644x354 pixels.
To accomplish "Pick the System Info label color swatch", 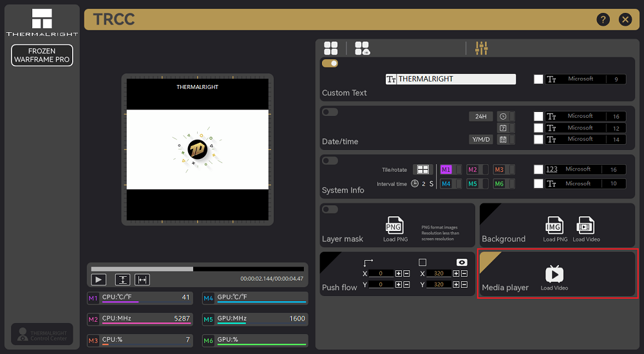I will click(538, 183).
